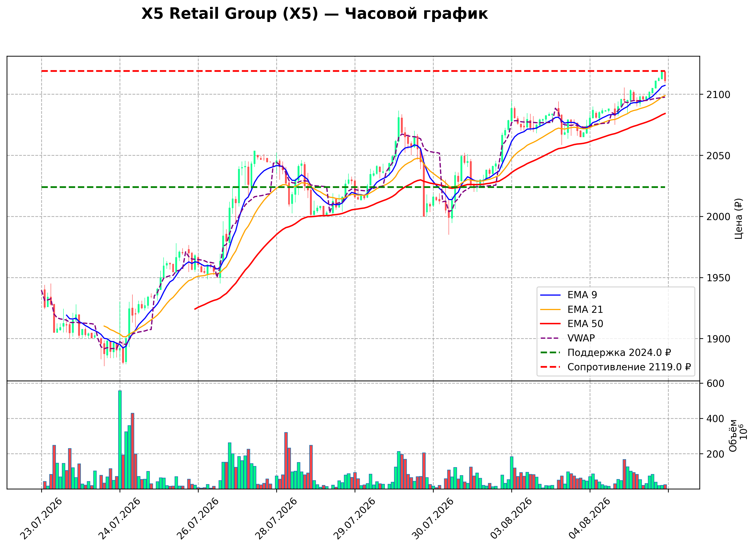The width and height of the screenshot is (756, 548).
Task: Click the "Поддержка 2024.0 ₽" legend entry text
Action: click(x=619, y=352)
